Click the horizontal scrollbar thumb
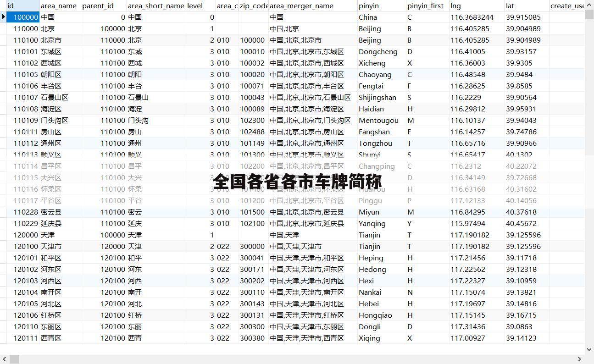The height and width of the screenshot is (364, 594). click(x=14, y=359)
